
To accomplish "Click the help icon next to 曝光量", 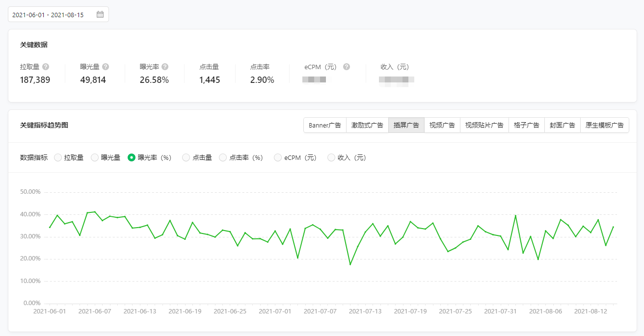I will [x=106, y=67].
